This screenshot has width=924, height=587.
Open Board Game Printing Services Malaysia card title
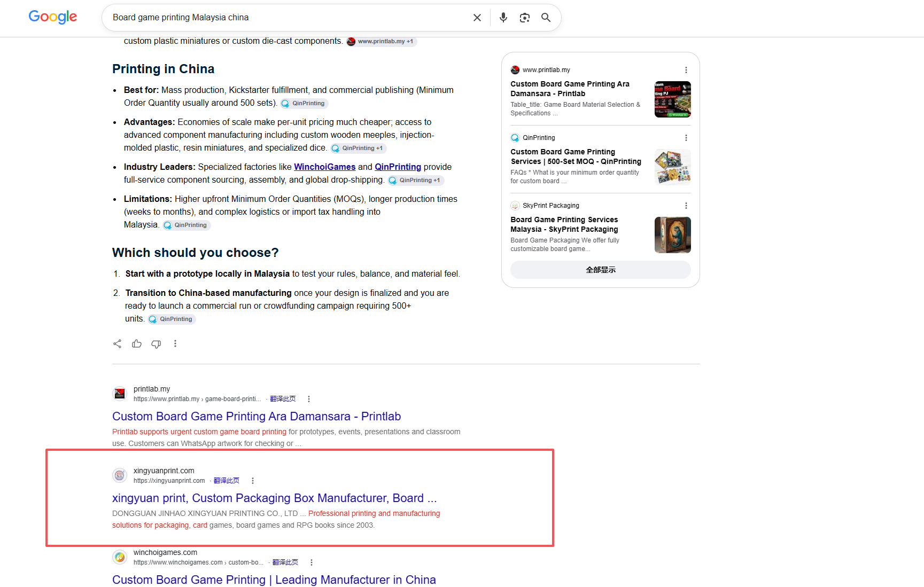564,224
